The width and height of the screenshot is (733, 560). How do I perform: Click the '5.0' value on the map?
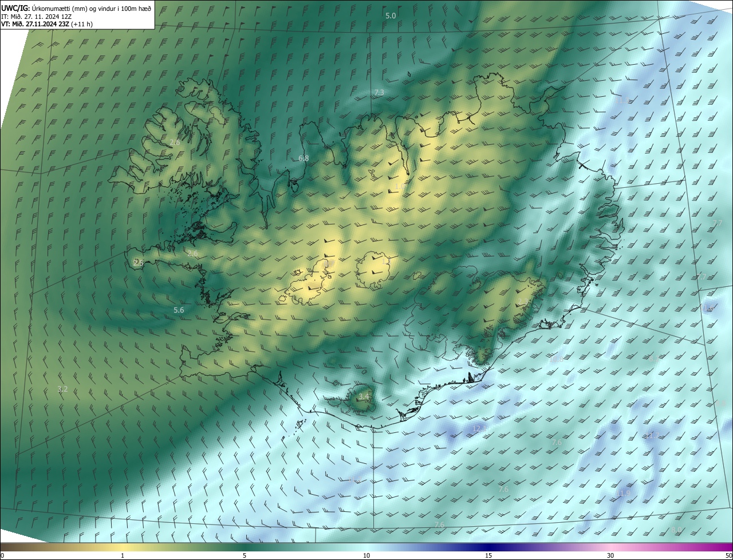(x=391, y=16)
